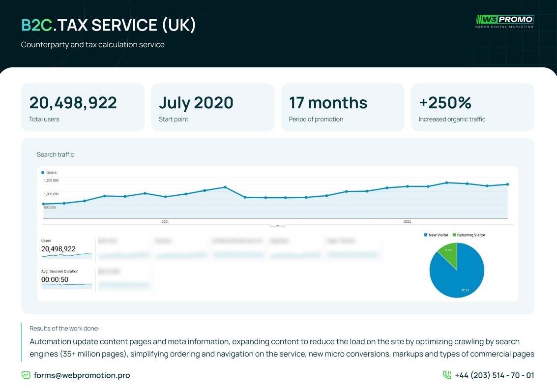Click the first data point on chart
The width and height of the screenshot is (557, 392).
(44, 204)
